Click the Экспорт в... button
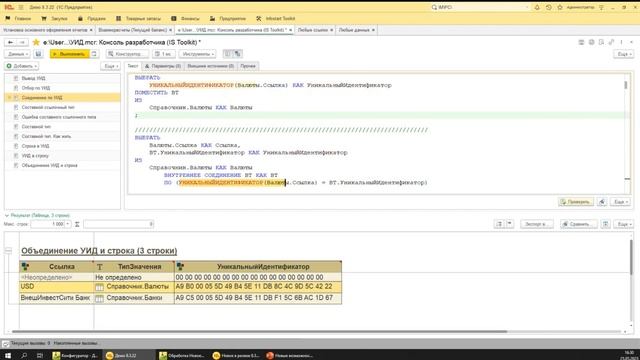Screen dimensions: 640x360 (537, 224)
